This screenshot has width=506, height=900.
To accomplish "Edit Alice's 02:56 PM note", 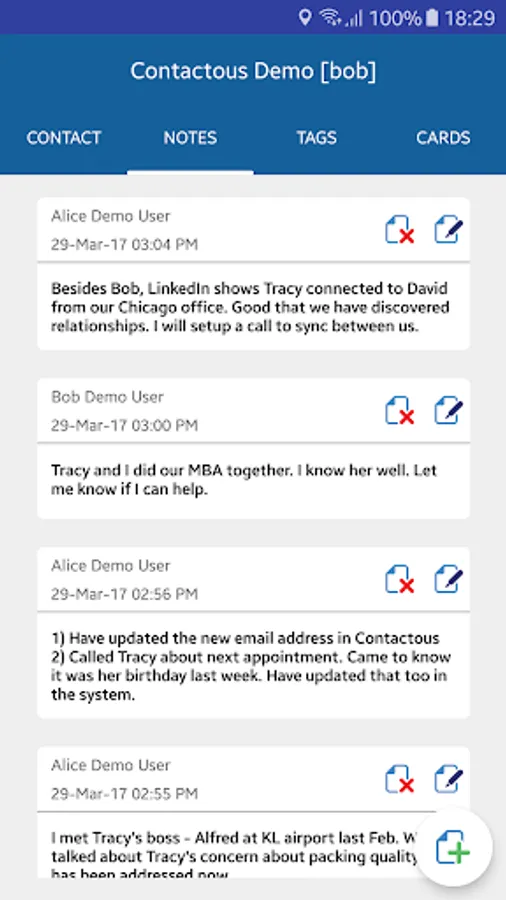I will pyautogui.click(x=449, y=578).
